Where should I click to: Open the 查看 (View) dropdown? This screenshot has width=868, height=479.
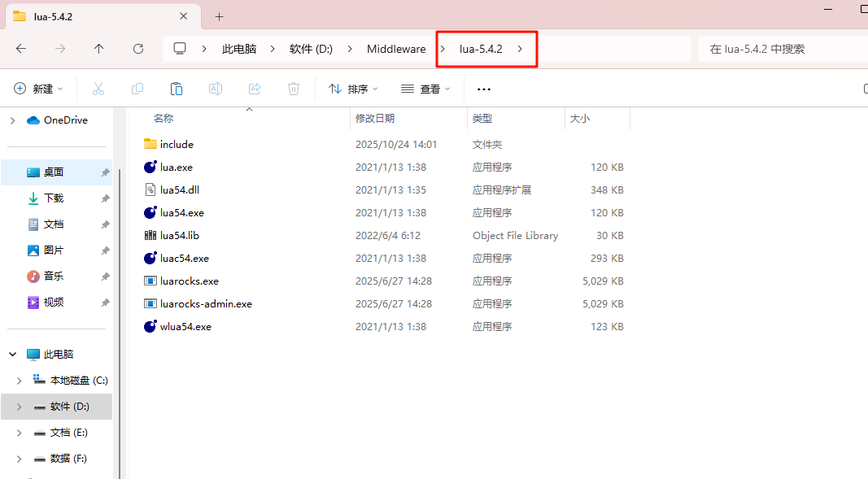[425, 89]
